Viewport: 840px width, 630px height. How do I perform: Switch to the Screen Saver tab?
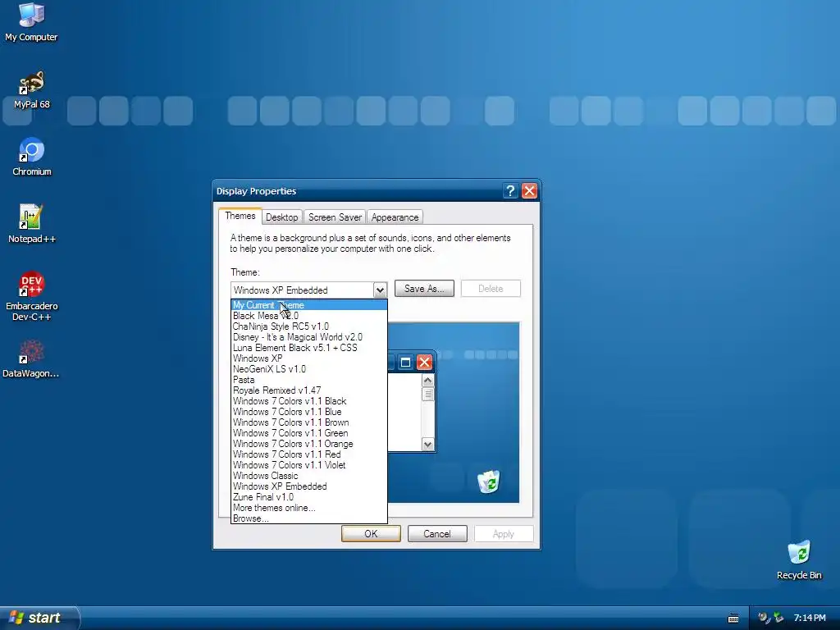click(335, 217)
